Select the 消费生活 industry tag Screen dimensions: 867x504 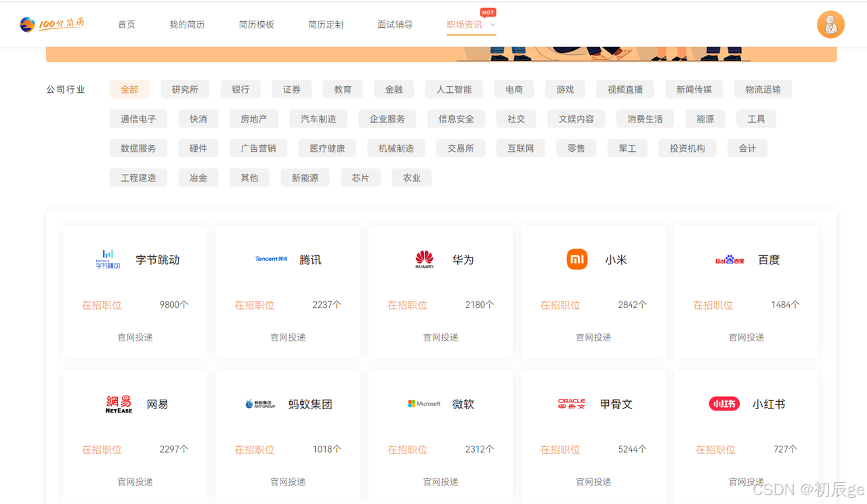click(645, 119)
